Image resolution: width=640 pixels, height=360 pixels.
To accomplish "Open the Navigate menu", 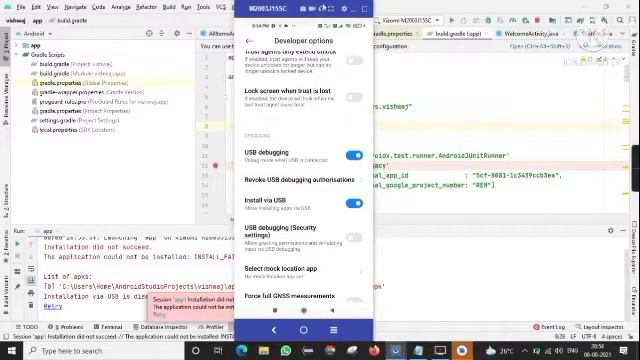I will point(75,7).
